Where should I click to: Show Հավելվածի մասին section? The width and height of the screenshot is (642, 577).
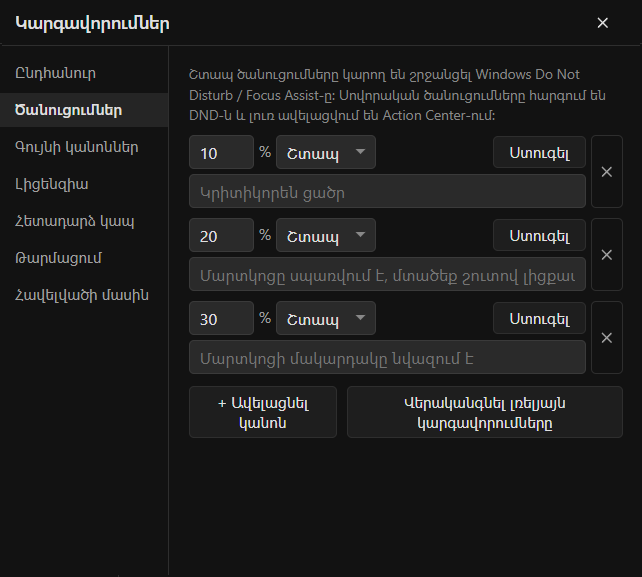(x=84, y=295)
